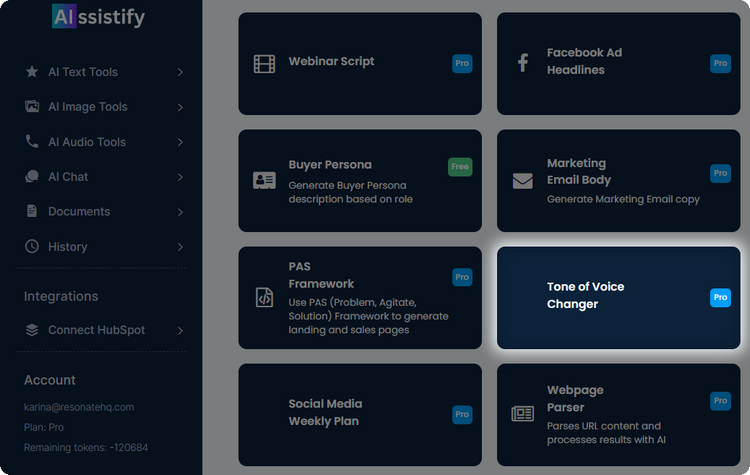Open the Tone of Voice Changer card
Screen dimensions: 750x475
point(618,297)
